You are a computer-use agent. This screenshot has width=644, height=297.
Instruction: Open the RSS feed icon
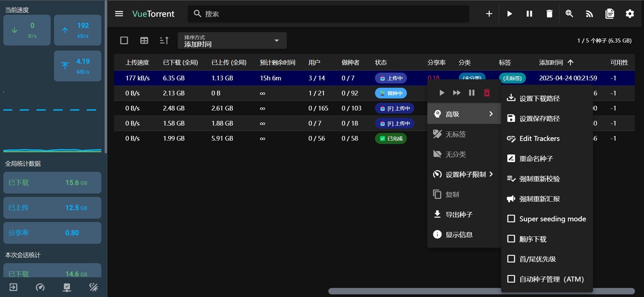[x=589, y=14]
